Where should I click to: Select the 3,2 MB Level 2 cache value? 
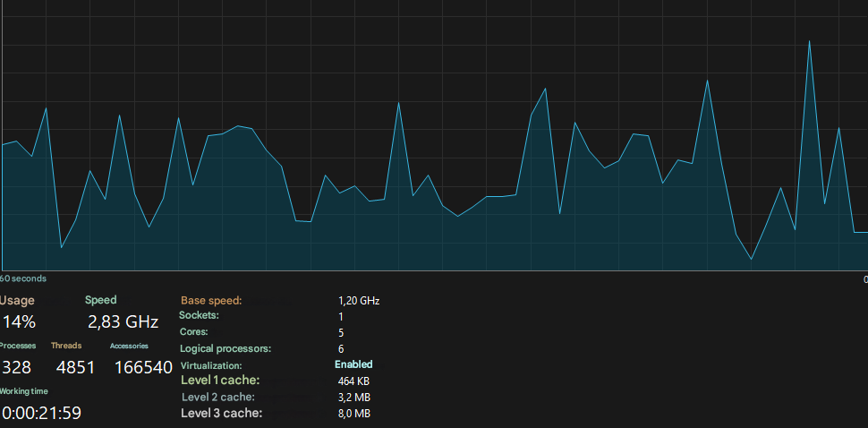(353, 398)
